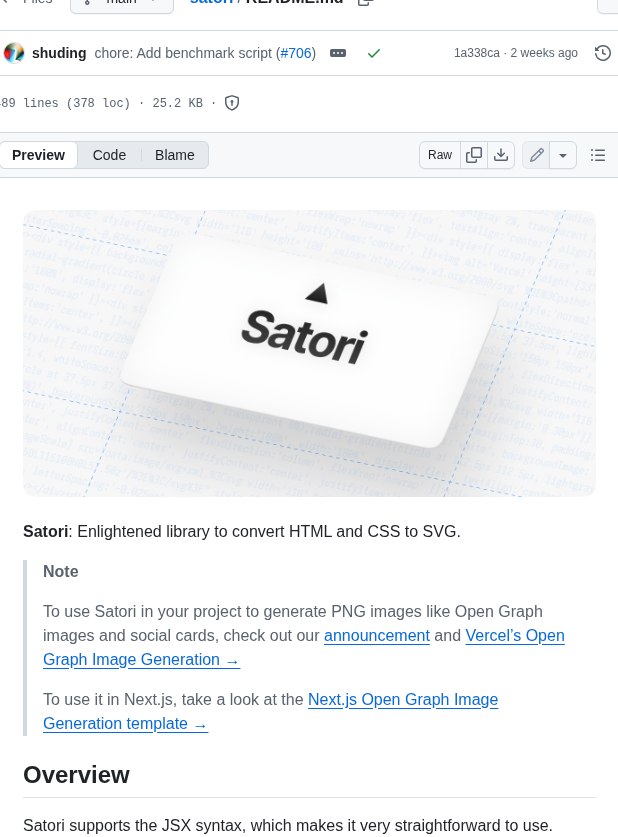Open the main branch dropdown
This screenshot has height=837, width=618.
[x=121, y=3]
